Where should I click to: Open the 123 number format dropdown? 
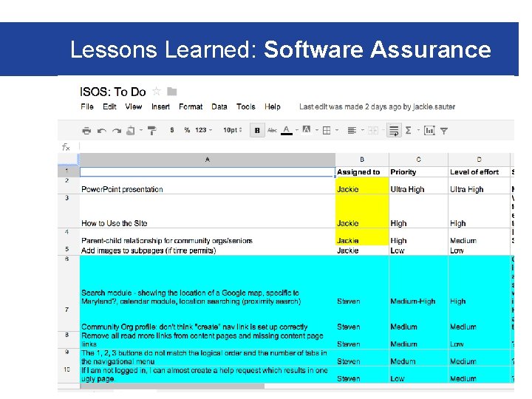tap(204, 130)
